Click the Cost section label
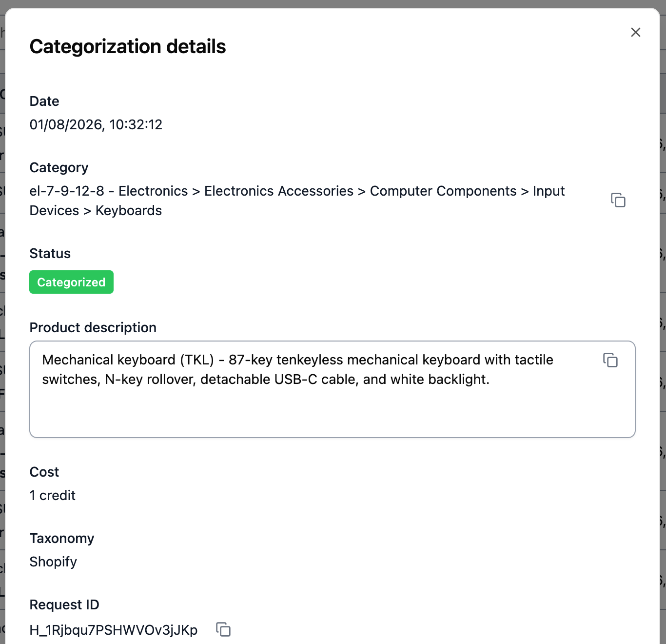Image resolution: width=666 pixels, height=644 pixels. [x=44, y=472]
